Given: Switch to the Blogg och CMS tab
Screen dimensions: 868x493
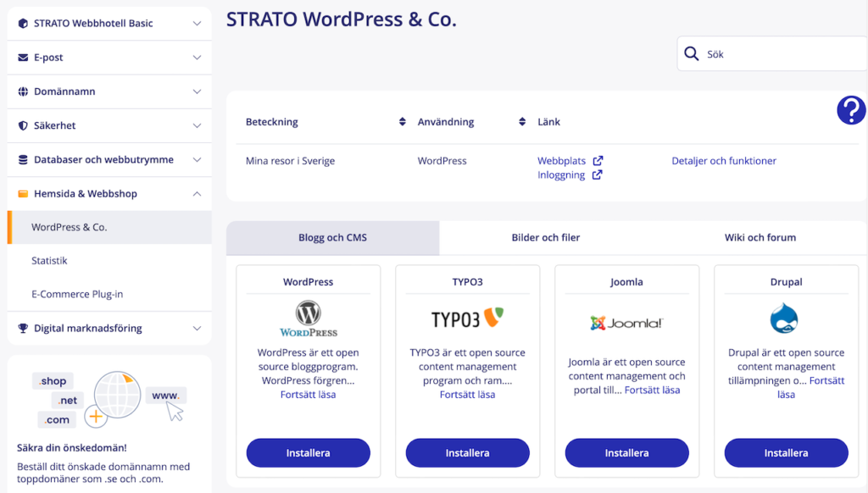Looking at the screenshot, I should [332, 237].
